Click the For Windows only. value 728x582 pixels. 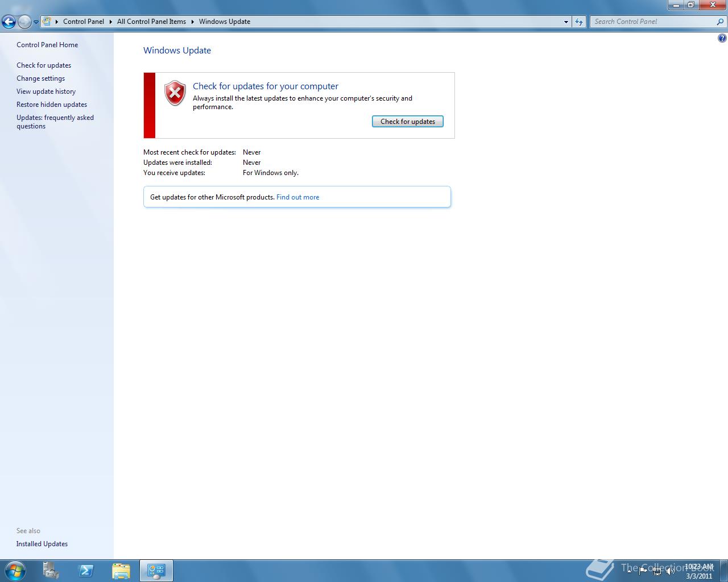point(271,173)
